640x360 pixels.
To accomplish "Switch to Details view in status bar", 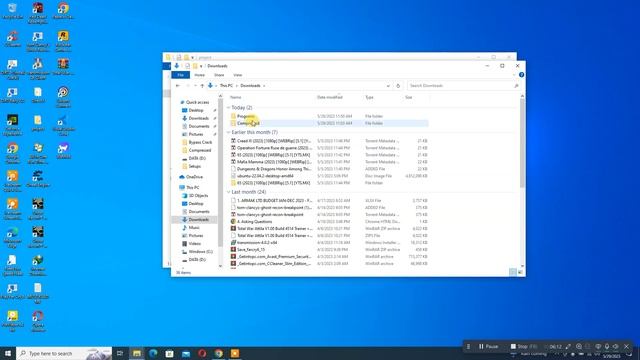I will click(513, 272).
